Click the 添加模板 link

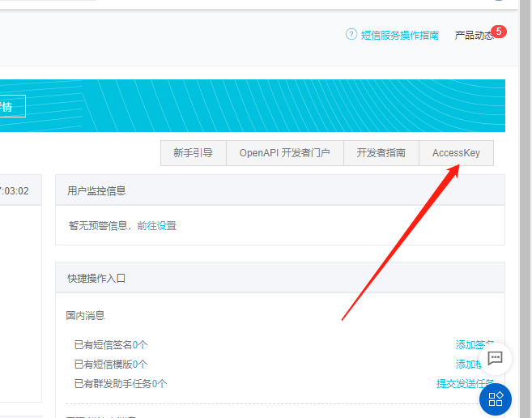(468, 365)
